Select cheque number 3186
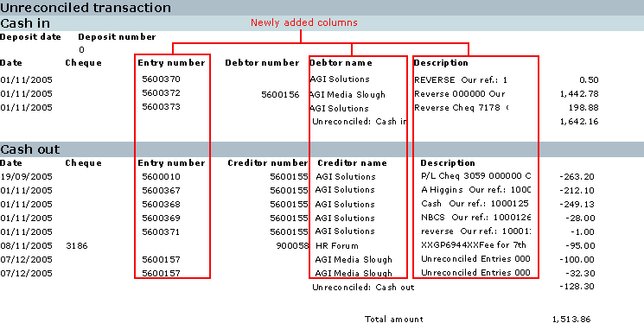The height and width of the screenshot is (323, 644). 76,246
